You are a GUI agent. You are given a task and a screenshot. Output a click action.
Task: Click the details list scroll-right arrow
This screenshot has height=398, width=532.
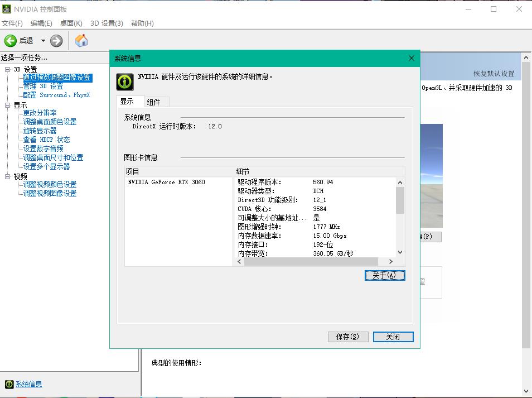(390, 261)
